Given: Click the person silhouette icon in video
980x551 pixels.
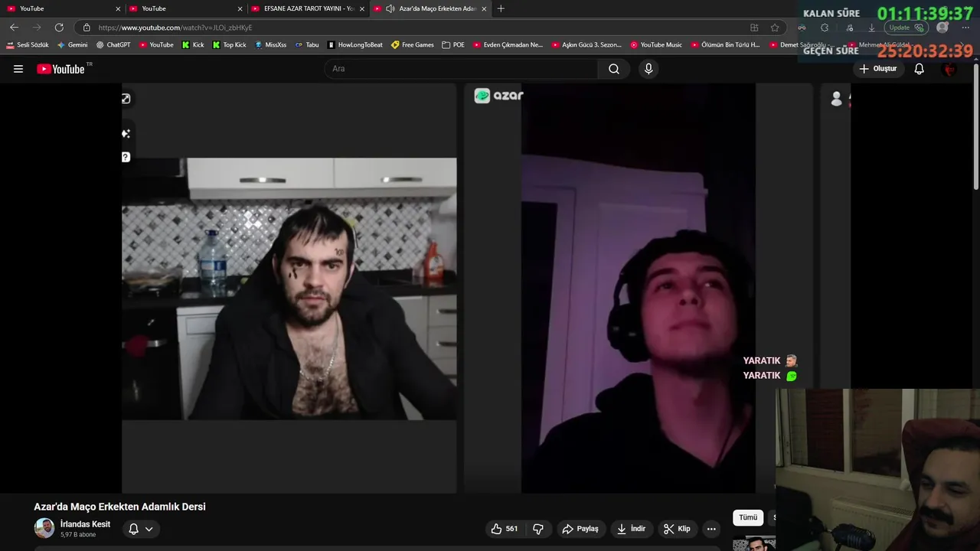Looking at the screenshot, I should [x=837, y=99].
